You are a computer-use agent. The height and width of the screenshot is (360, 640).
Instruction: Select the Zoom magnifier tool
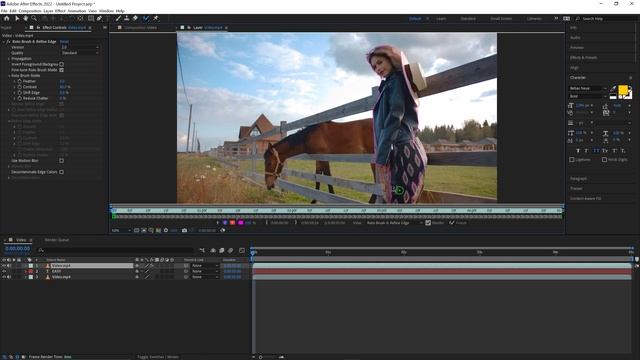click(34, 18)
